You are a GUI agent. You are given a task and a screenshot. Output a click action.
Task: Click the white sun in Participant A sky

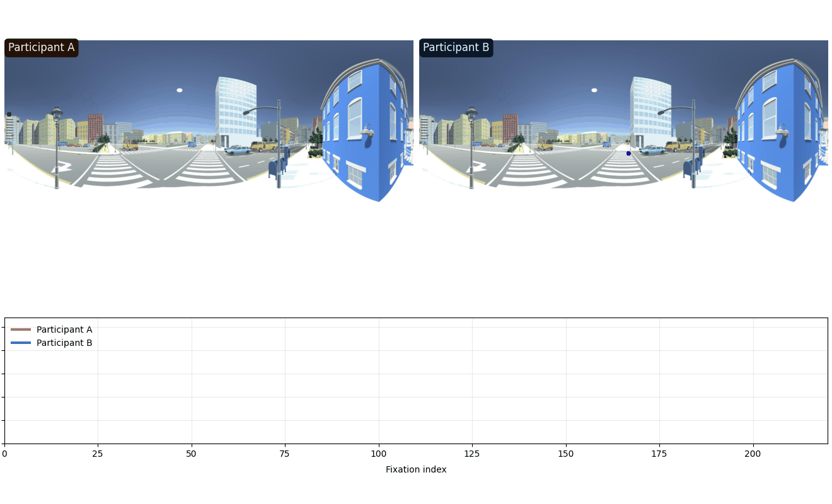[180, 90]
